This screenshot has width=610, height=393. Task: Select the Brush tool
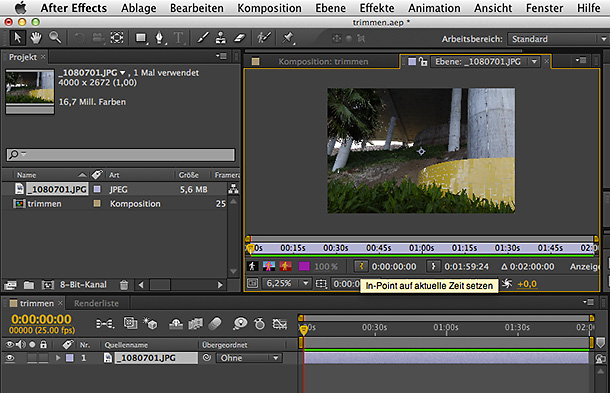[202, 38]
